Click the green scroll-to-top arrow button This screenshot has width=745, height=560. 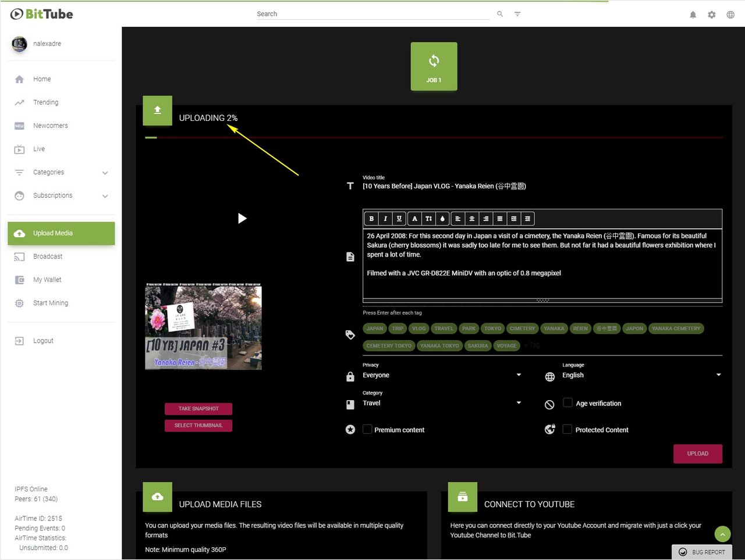[722, 534]
